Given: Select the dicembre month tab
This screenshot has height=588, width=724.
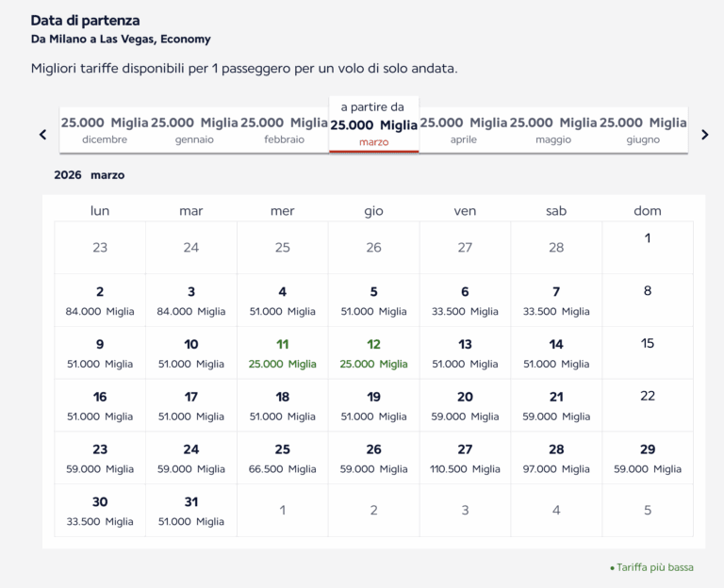Looking at the screenshot, I should pyautogui.click(x=105, y=130).
